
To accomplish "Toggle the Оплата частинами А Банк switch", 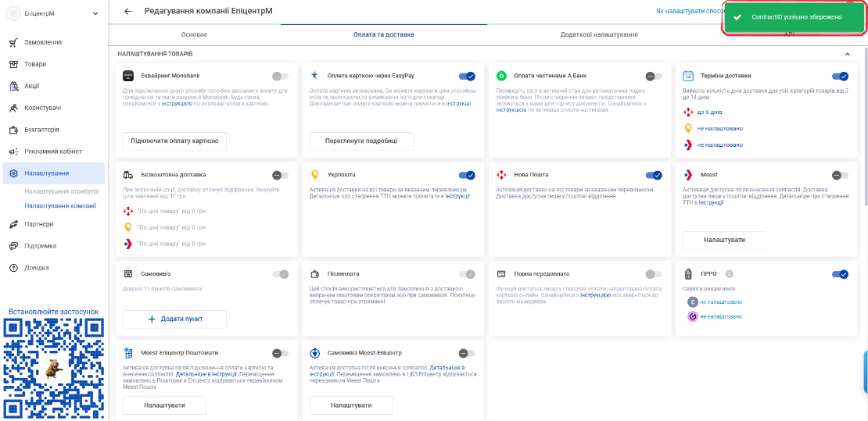I will [x=654, y=76].
